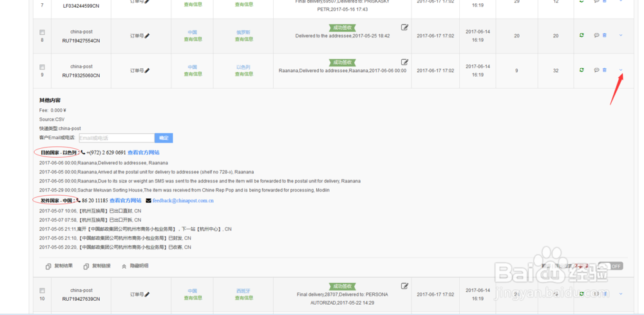The height and width of the screenshot is (315, 644).
Task: Delete row 9 with trash icon
Action: [x=605, y=70]
